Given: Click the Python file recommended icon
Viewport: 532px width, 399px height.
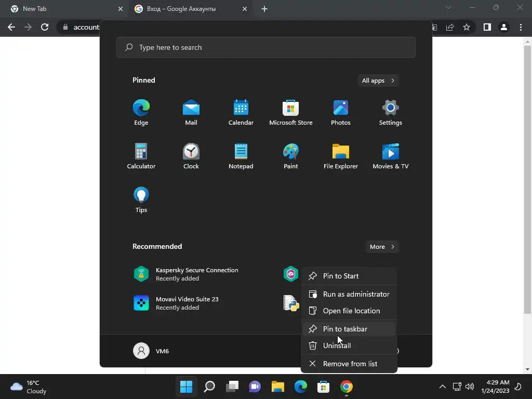Looking at the screenshot, I should (x=291, y=303).
